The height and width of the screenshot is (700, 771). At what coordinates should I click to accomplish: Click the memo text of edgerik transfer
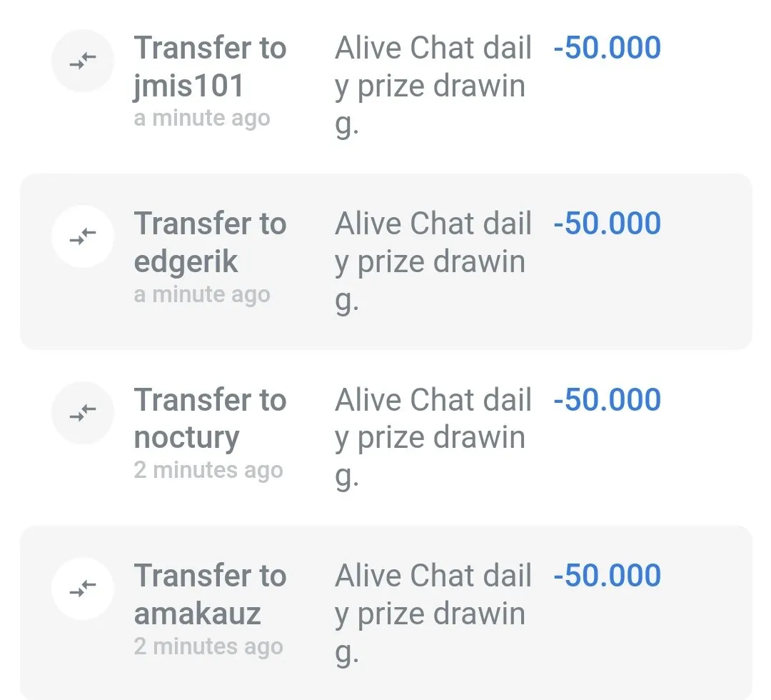click(x=433, y=262)
